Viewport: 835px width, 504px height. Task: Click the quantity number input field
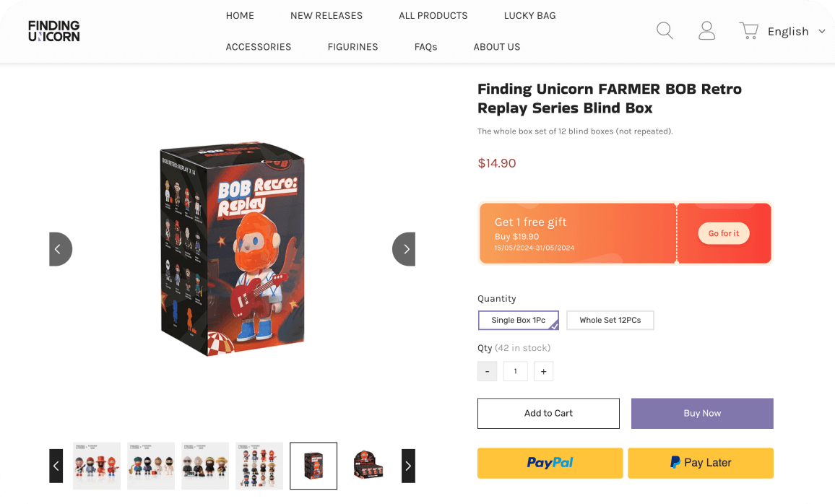pyautogui.click(x=515, y=371)
